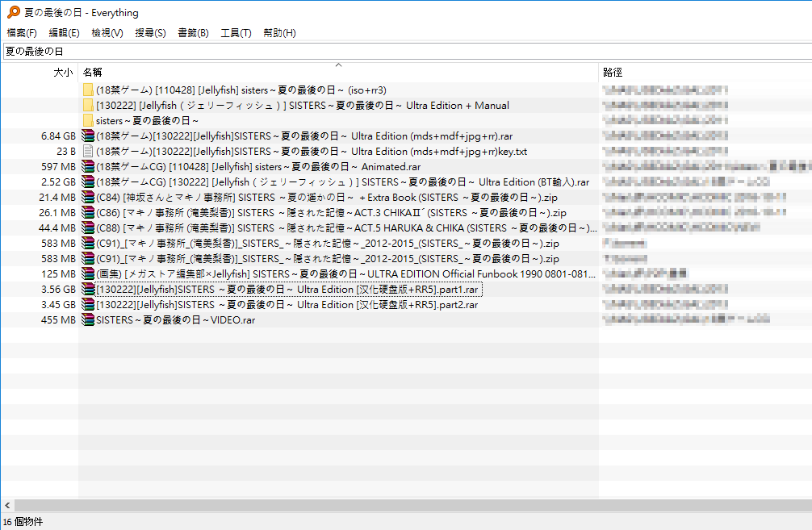The image size is (812, 530).
Task: Select the file name ending in '(mds+mdf+jpg+rr).rar'
Action: pyautogui.click(x=304, y=136)
